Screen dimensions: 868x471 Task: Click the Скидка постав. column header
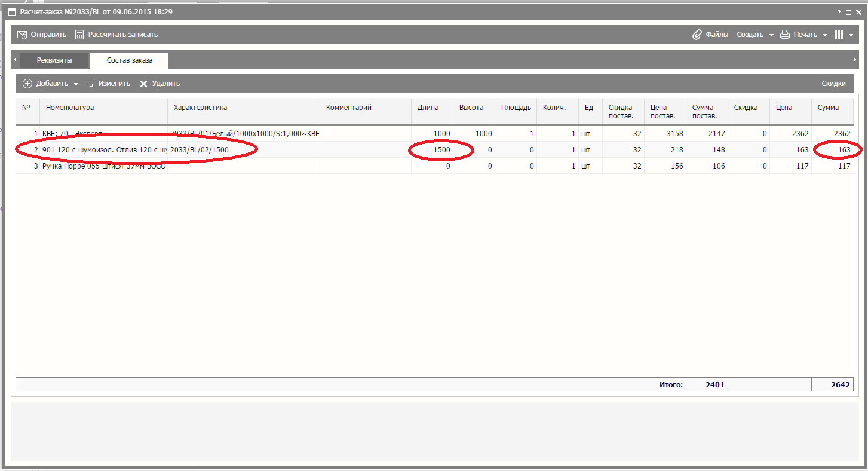[623, 111]
